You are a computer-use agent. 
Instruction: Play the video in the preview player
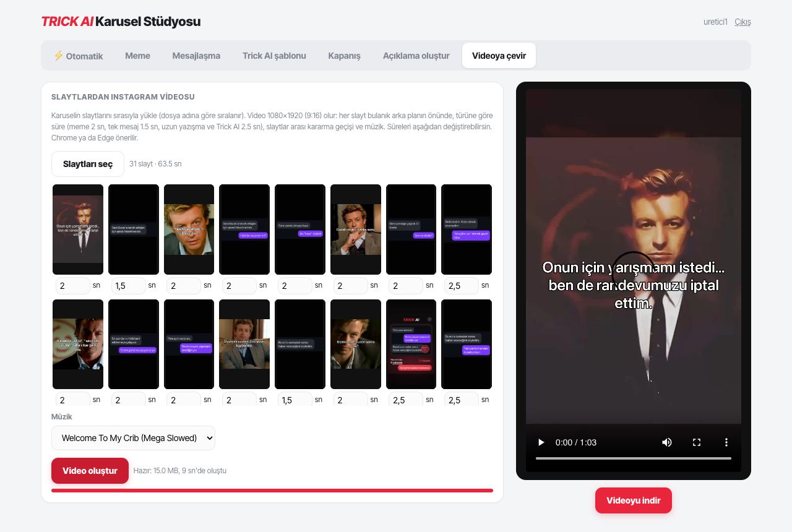click(x=541, y=442)
